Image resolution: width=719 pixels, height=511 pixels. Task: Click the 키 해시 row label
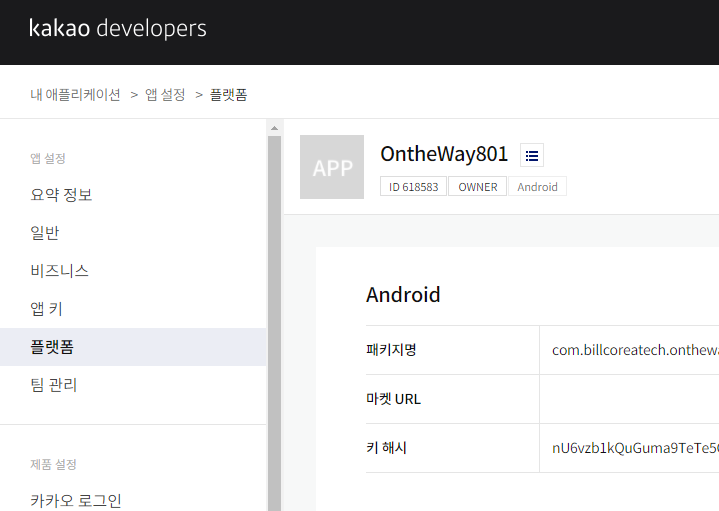pos(387,448)
